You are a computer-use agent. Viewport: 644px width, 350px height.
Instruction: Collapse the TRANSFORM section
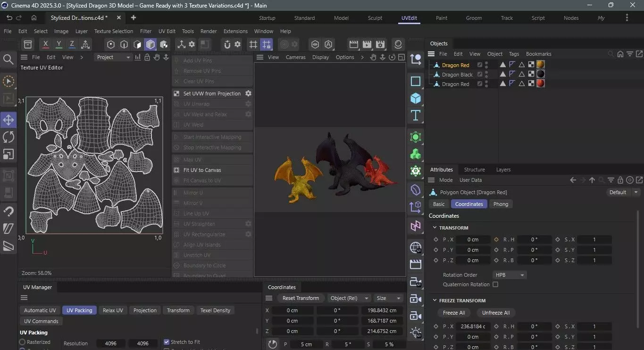[435, 228]
